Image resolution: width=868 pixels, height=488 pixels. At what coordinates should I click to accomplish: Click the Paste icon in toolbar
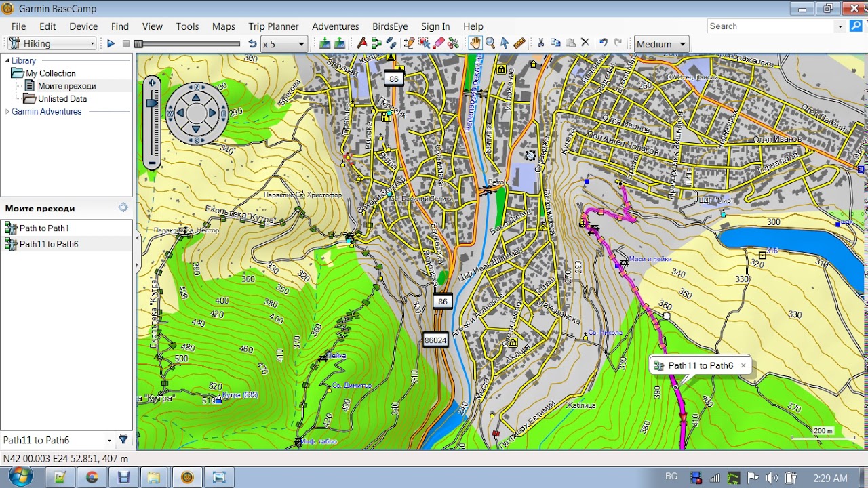coord(570,43)
